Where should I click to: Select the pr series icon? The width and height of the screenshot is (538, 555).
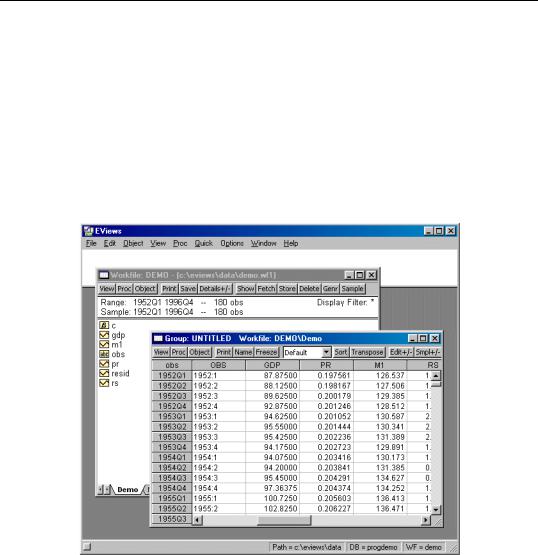pyautogui.click(x=104, y=364)
